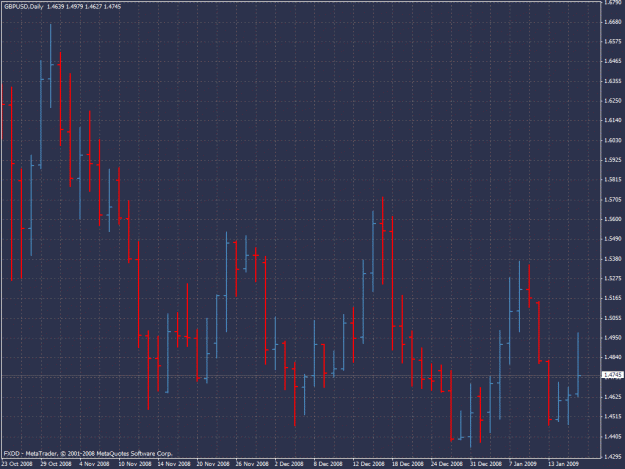The image size is (625, 469).
Task: Select the 1.4950 price level label
Action: pyautogui.click(x=613, y=338)
